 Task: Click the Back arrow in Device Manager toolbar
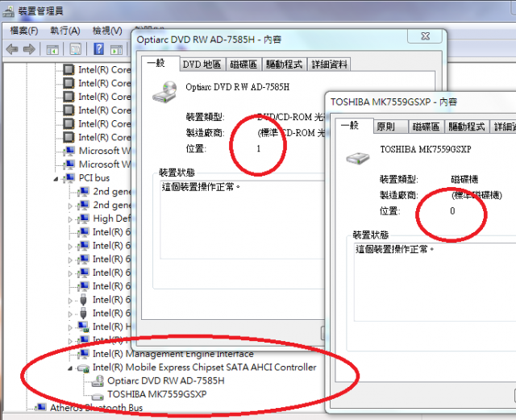tap(12, 49)
